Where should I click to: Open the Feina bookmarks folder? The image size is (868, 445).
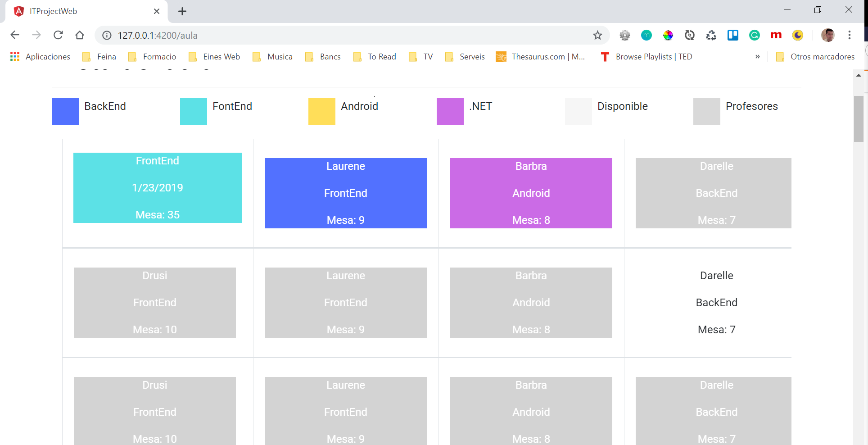point(99,57)
